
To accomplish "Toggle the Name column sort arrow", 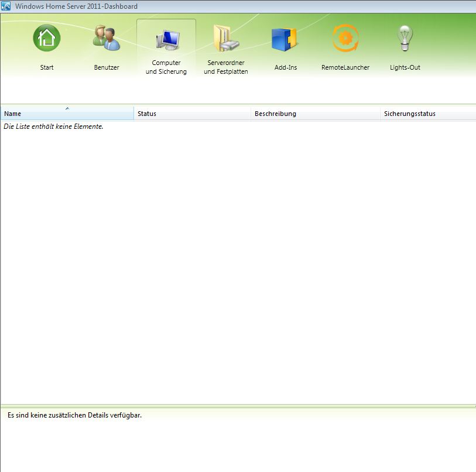I will (x=67, y=108).
